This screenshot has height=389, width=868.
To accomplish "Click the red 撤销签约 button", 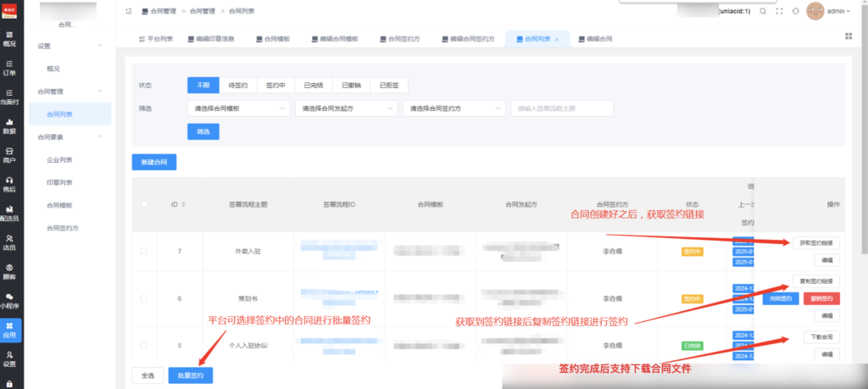I will [x=821, y=299].
